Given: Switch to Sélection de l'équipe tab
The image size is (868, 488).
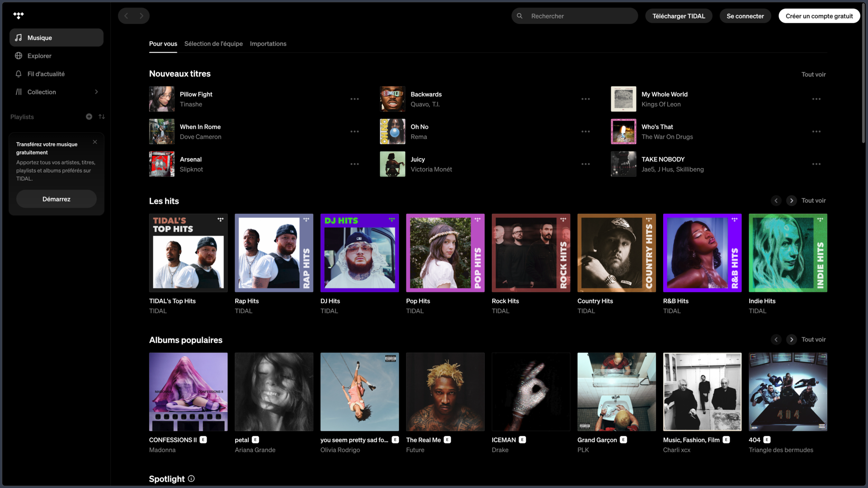Looking at the screenshot, I should point(213,44).
